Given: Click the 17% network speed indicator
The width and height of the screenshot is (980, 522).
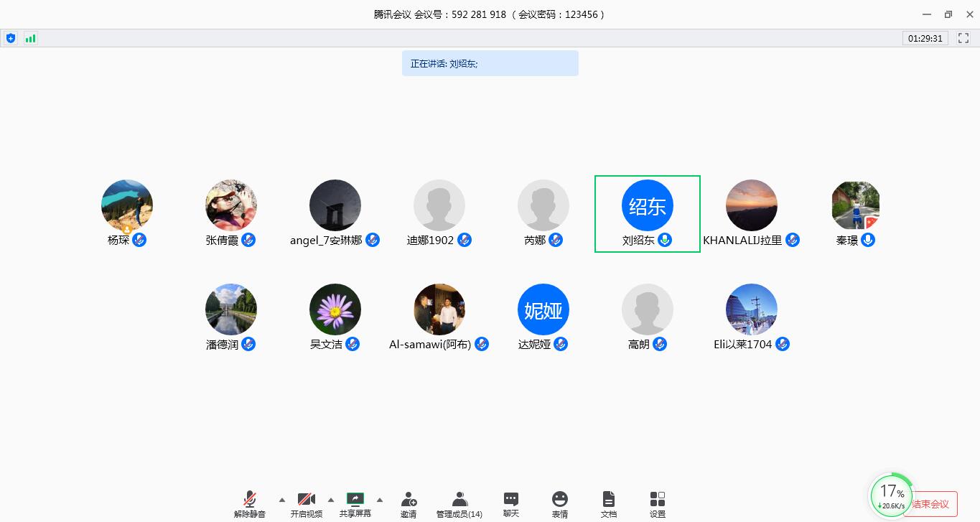Looking at the screenshot, I should click(891, 495).
